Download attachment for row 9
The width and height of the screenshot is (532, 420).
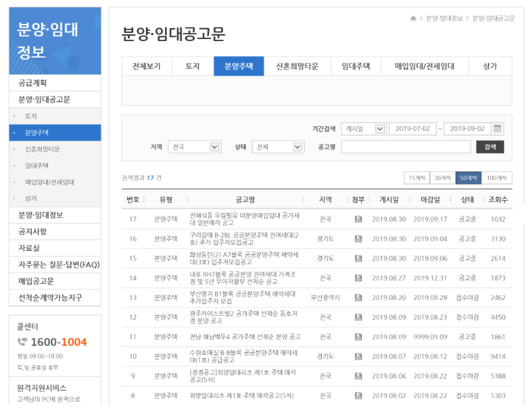click(358, 376)
